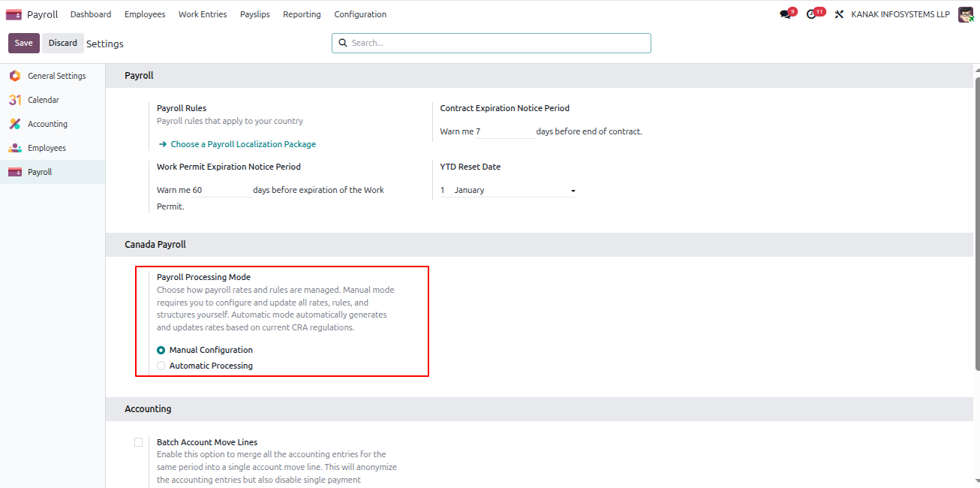Click the Employees sidebar icon
The width and height of the screenshot is (980, 488).
tap(15, 148)
